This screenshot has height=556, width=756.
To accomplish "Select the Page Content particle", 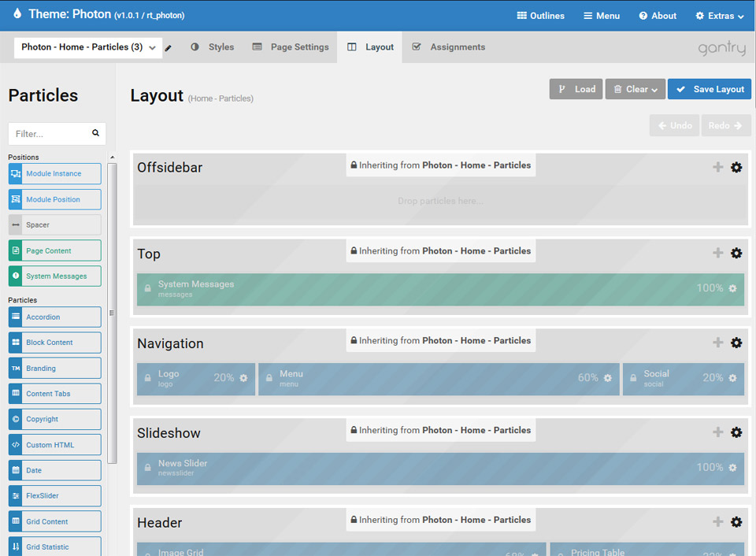I will [x=55, y=250].
